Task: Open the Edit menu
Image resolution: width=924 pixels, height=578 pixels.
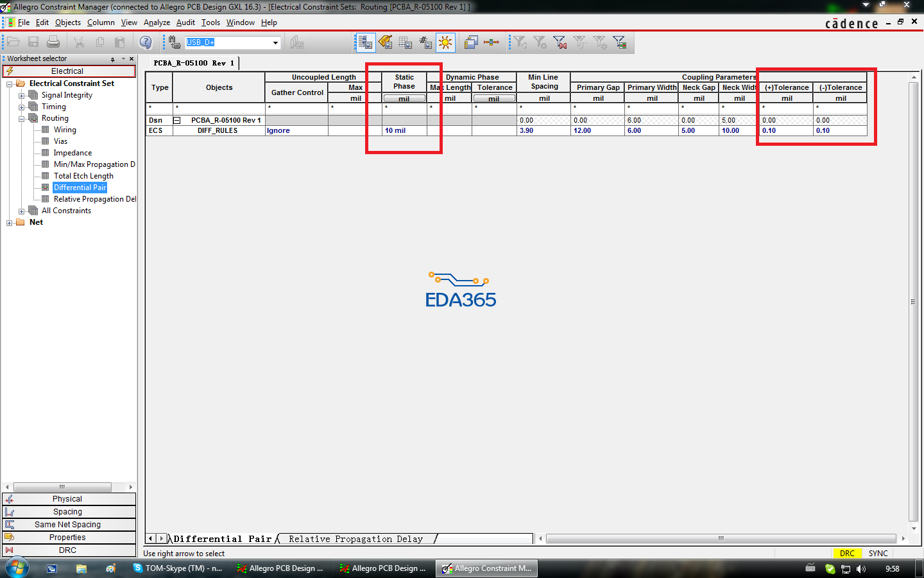Action: pyautogui.click(x=42, y=22)
